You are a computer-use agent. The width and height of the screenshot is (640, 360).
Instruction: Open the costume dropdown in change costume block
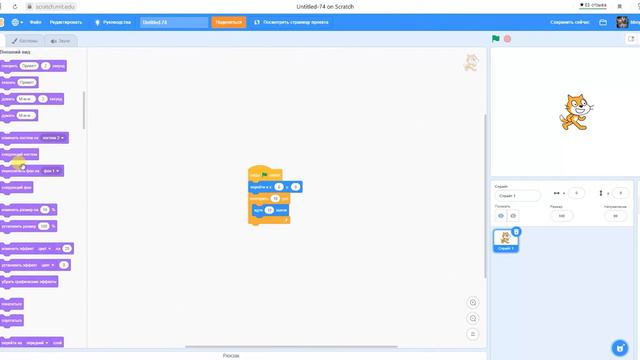pos(53,138)
